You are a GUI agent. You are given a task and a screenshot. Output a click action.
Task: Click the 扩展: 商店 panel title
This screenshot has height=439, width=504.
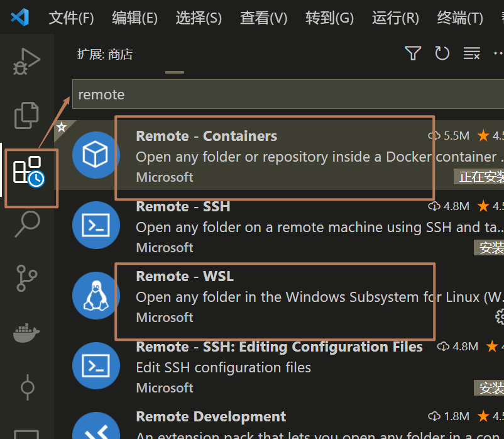click(x=105, y=54)
